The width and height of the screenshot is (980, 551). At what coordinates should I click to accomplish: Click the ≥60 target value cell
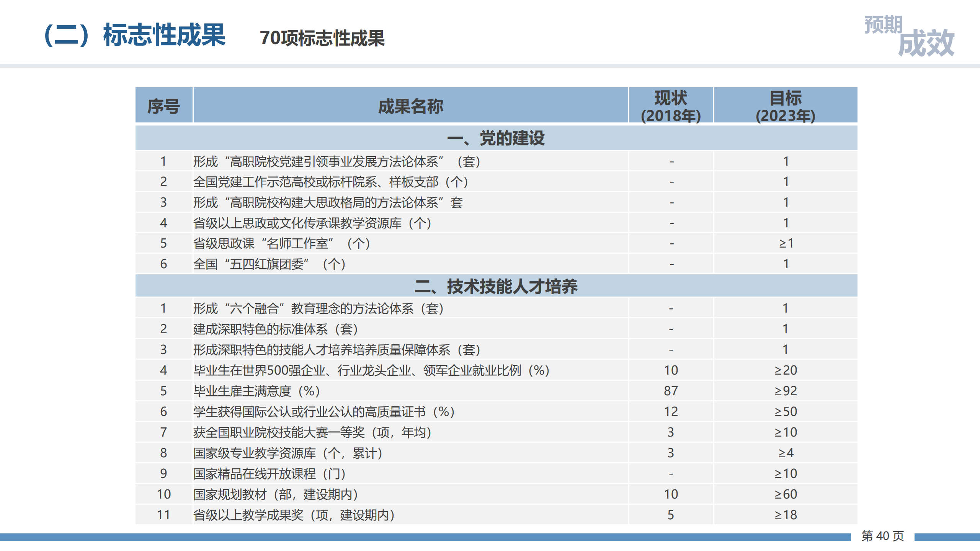(x=786, y=494)
